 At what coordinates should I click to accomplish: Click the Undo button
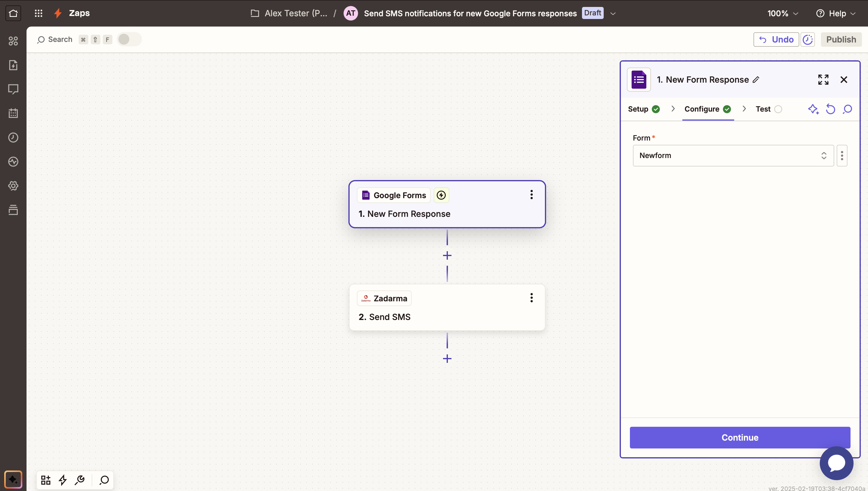pyautogui.click(x=776, y=40)
